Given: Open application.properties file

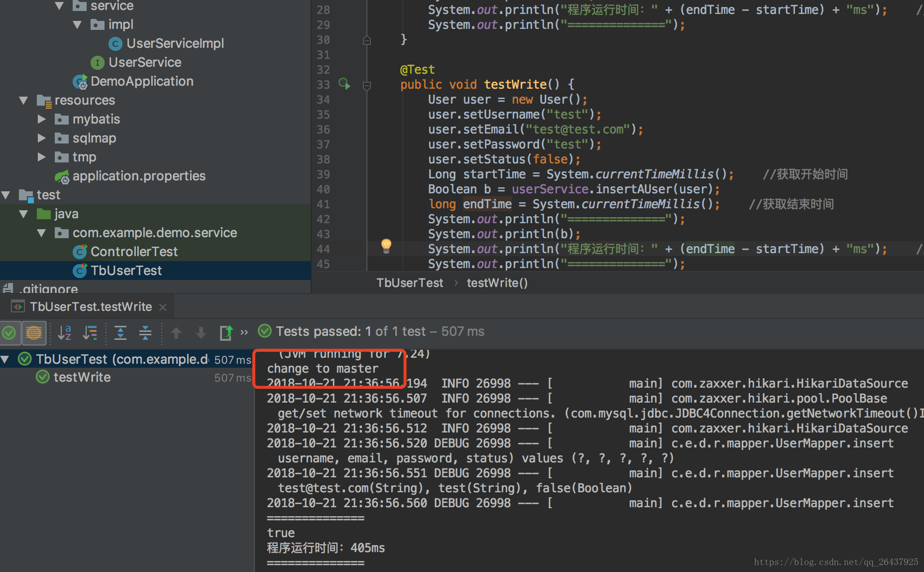Looking at the screenshot, I should click(x=139, y=176).
